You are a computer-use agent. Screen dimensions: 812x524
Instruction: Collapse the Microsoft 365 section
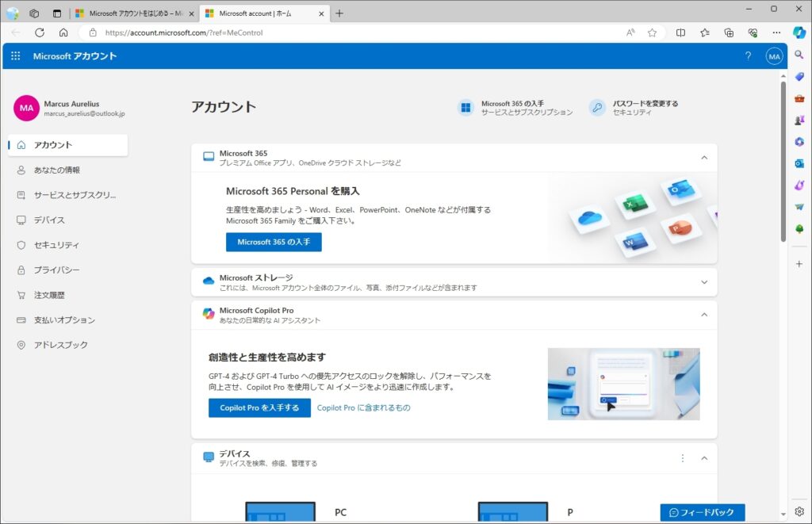tap(703, 158)
